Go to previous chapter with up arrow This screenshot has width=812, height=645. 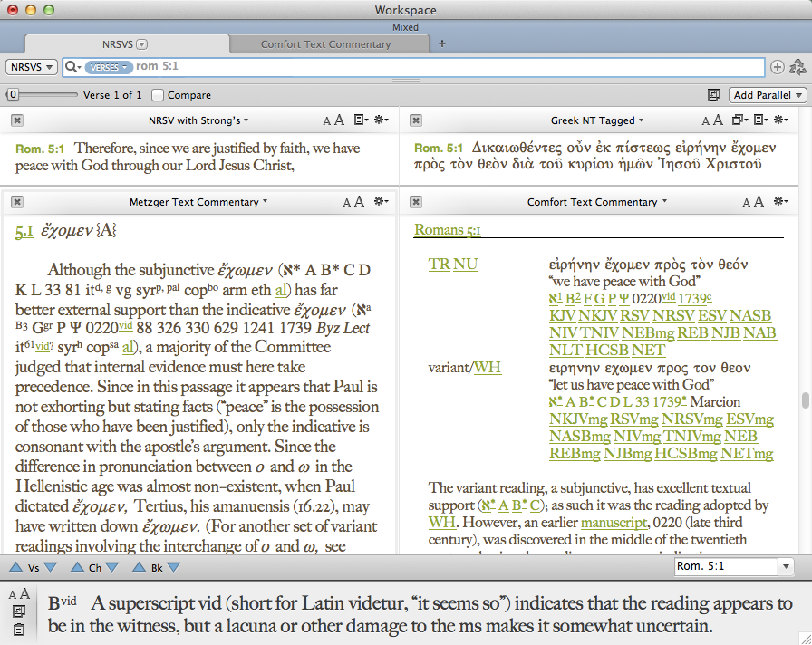click(77, 567)
